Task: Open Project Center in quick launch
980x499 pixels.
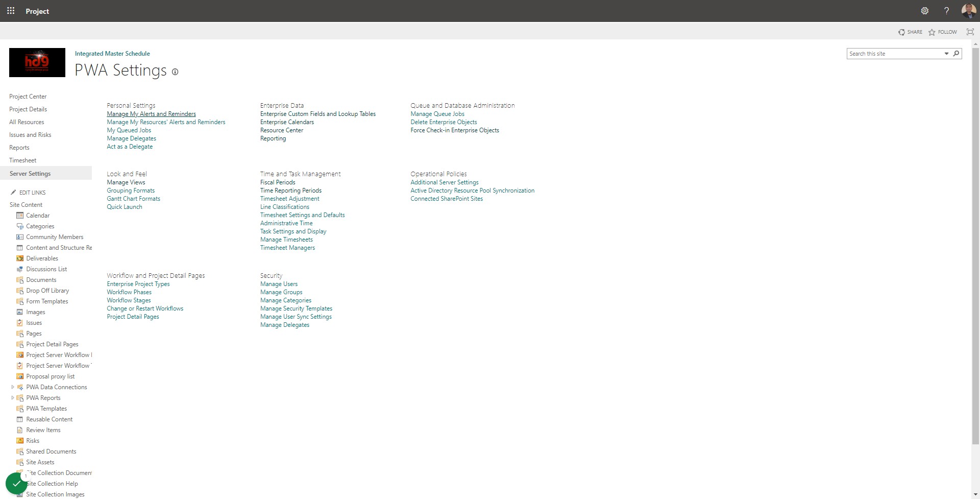Action: click(x=28, y=97)
